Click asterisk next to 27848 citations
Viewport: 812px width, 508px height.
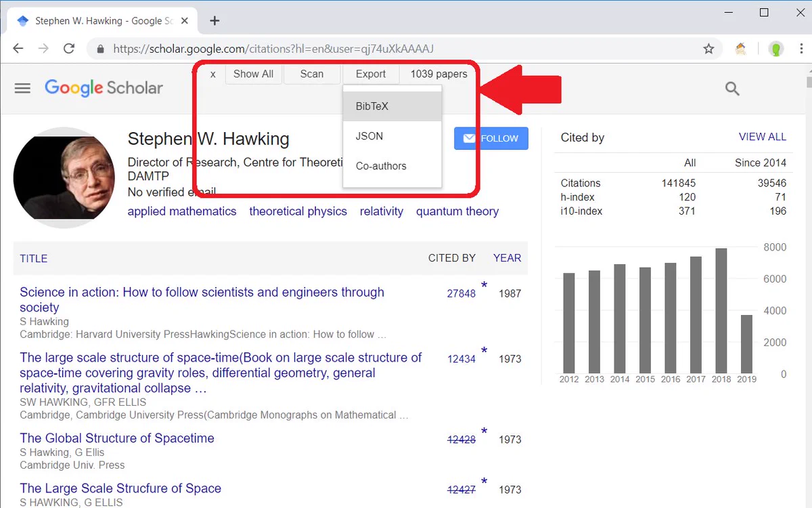click(x=484, y=287)
